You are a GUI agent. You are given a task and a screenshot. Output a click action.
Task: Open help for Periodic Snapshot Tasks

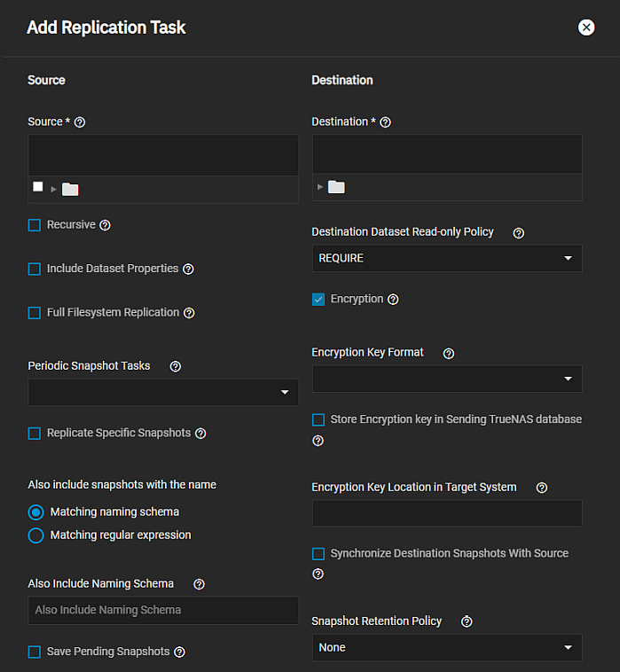tap(176, 366)
